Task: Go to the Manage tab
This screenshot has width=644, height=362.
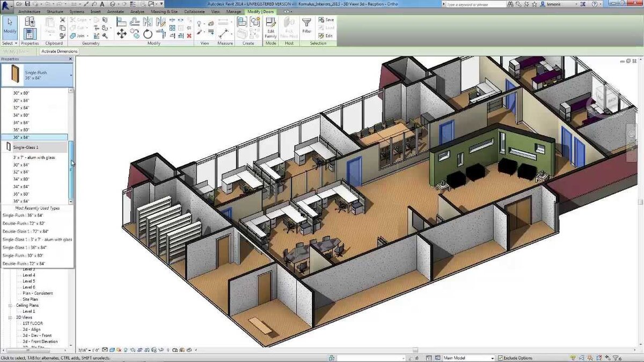Action: 233,11
